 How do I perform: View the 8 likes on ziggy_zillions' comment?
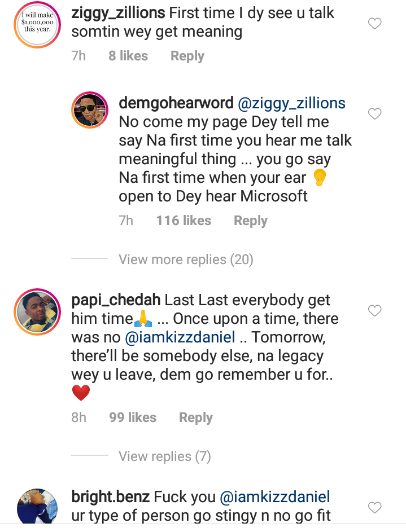click(128, 56)
